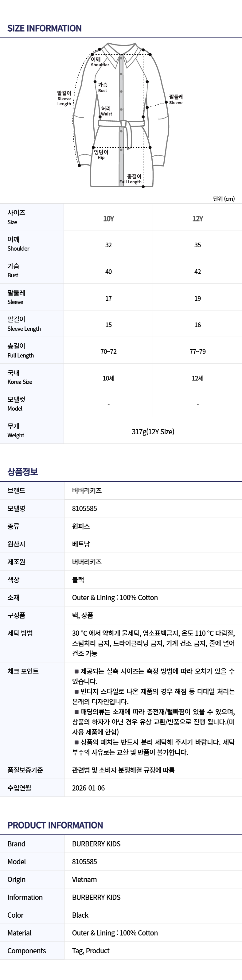This screenshot has height=980, width=242.
Task: Click the 12세 Korea size cell
Action: pyautogui.click(x=197, y=378)
